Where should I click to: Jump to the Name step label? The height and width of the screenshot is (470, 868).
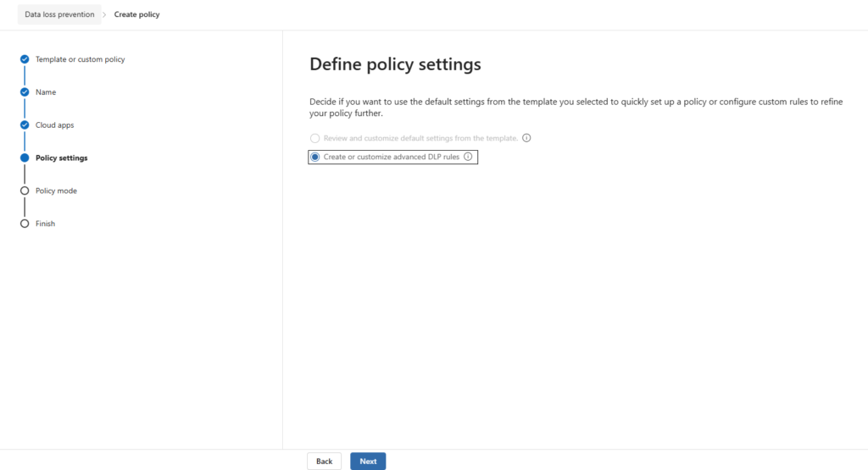point(46,92)
